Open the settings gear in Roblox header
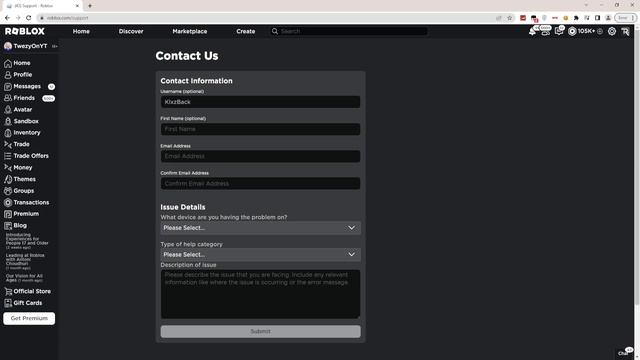640x360 pixels. 611,31
